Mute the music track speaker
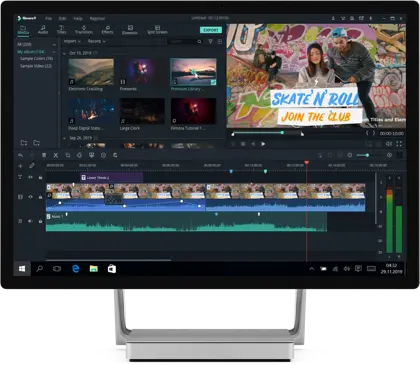420x365 pixels. (30, 221)
